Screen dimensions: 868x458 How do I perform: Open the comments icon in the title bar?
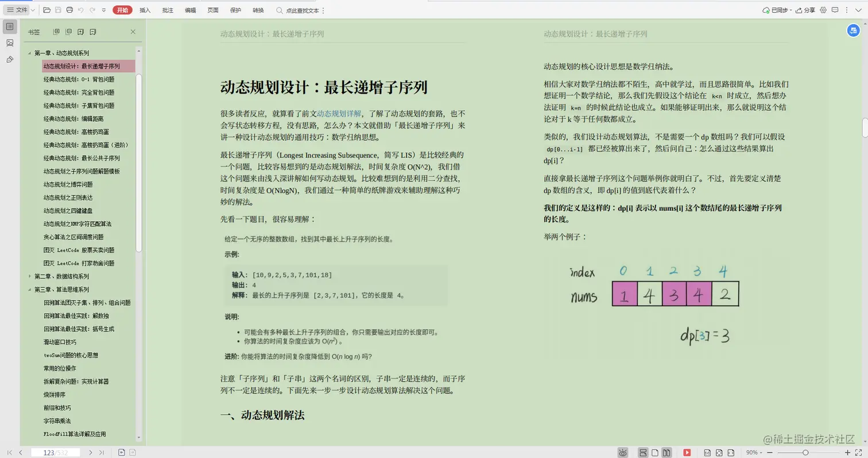click(x=835, y=10)
